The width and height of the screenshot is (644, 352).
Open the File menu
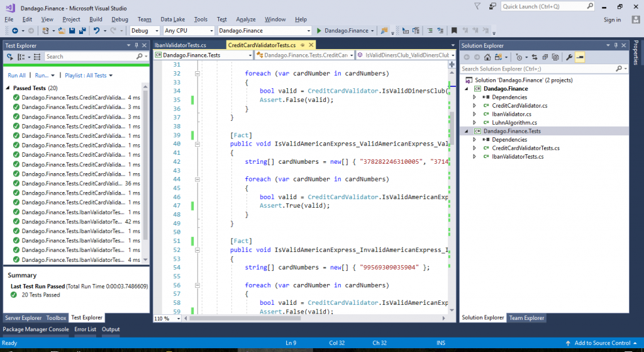click(9, 20)
